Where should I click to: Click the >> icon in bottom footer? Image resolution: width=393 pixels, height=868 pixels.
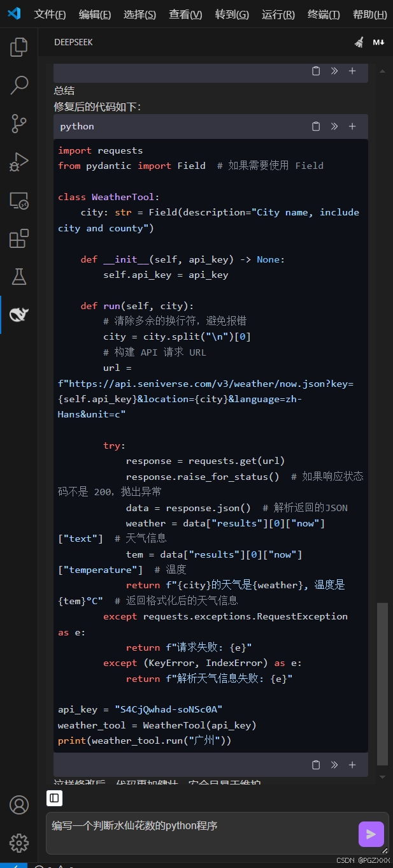pos(334,764)
